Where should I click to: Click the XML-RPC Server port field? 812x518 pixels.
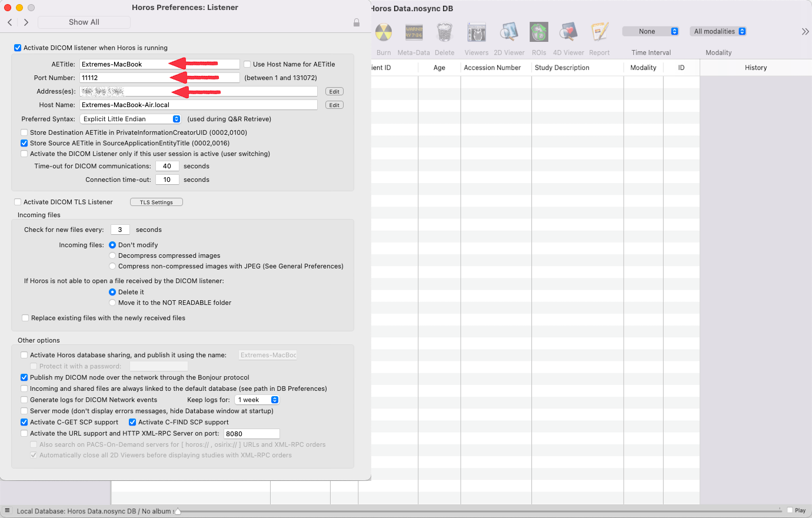point(252,433)
